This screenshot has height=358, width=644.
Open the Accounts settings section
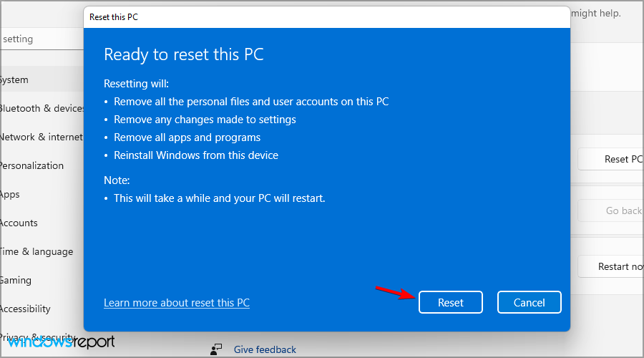click(x=19, y=223)
